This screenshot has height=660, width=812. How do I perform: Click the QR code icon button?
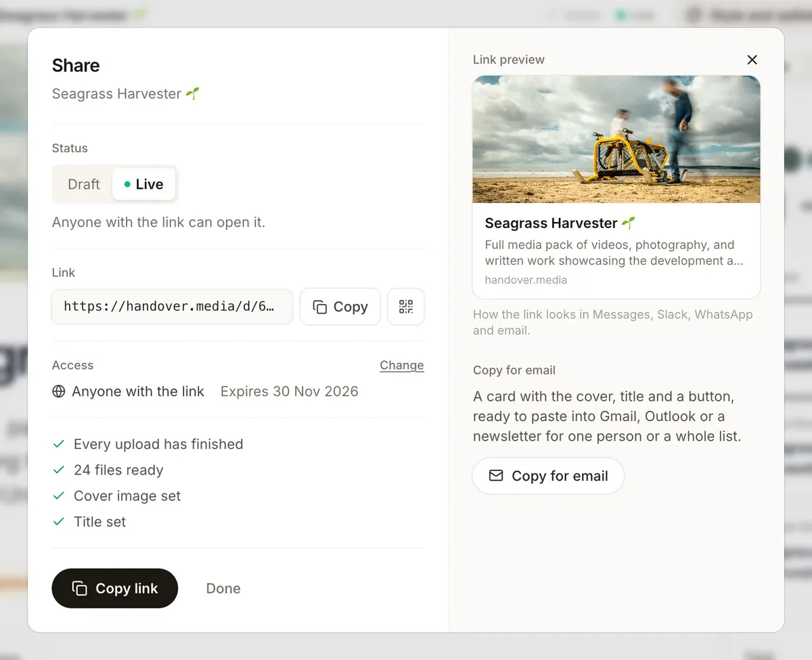coord(406,307)
